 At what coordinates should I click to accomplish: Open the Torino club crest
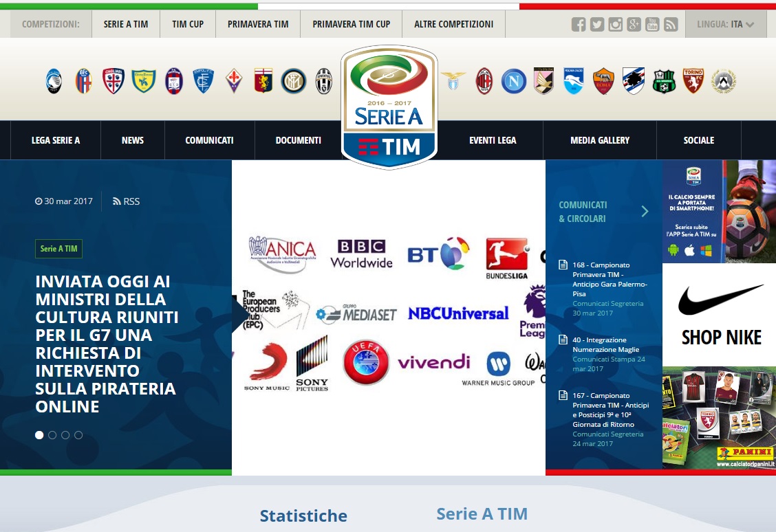pos(693,81)
